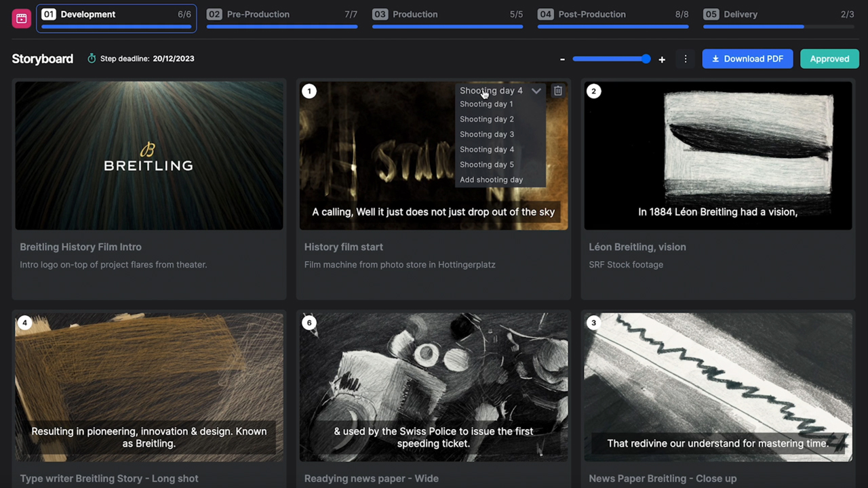
Task: Click the Download PDF button
Action: click(x=747, y=59)
